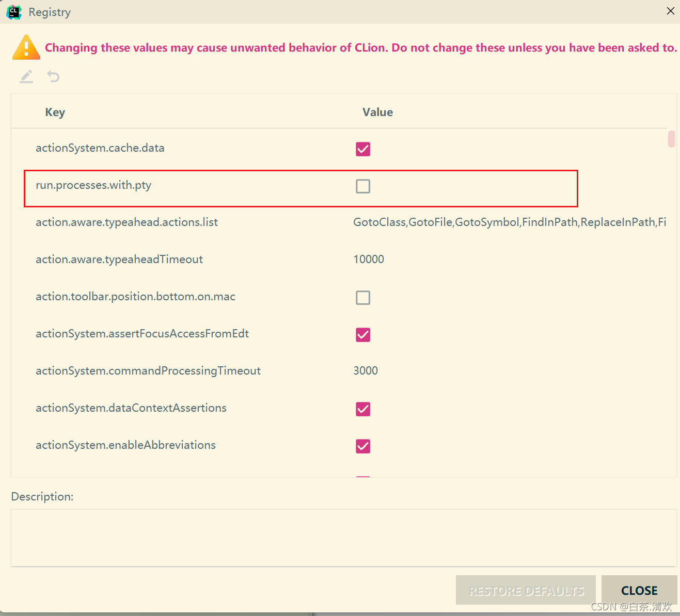This screenshot has width=680, height=616.
Task: Select the actionSystem.enableAbbreviations key
Action: click(125, 445)
